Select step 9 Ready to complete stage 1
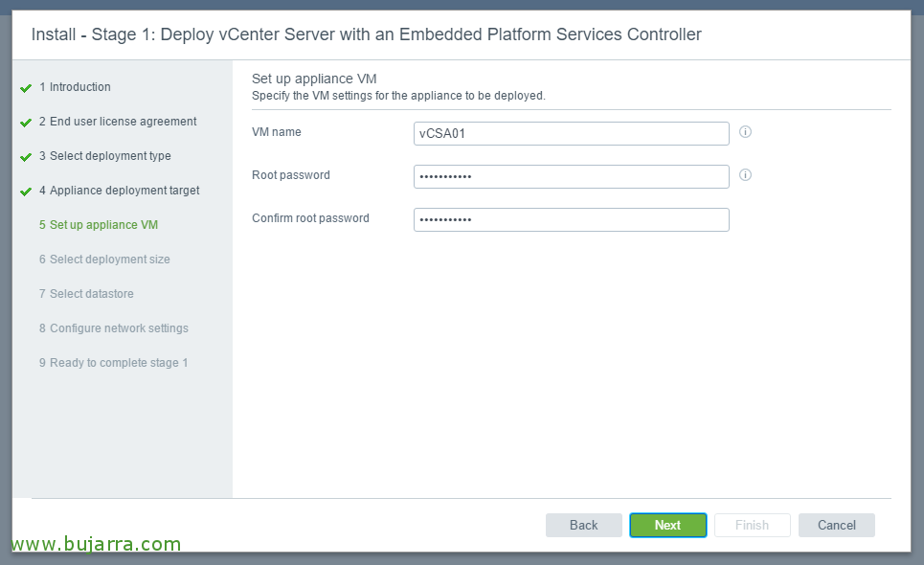924x565 pixels. 113,362
